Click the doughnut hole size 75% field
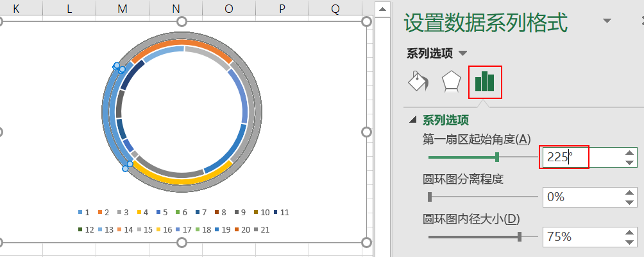Screen dimensions: 644x257 (582, 237)
